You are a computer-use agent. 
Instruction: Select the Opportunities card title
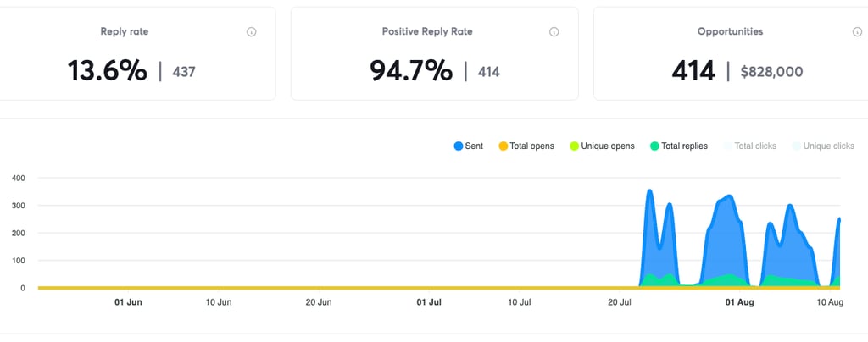[730, 31]
